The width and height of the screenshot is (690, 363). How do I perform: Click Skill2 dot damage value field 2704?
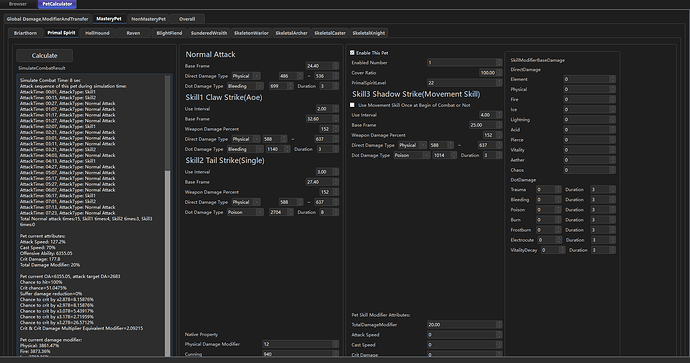pyautogui.click(x=281, y=212)
